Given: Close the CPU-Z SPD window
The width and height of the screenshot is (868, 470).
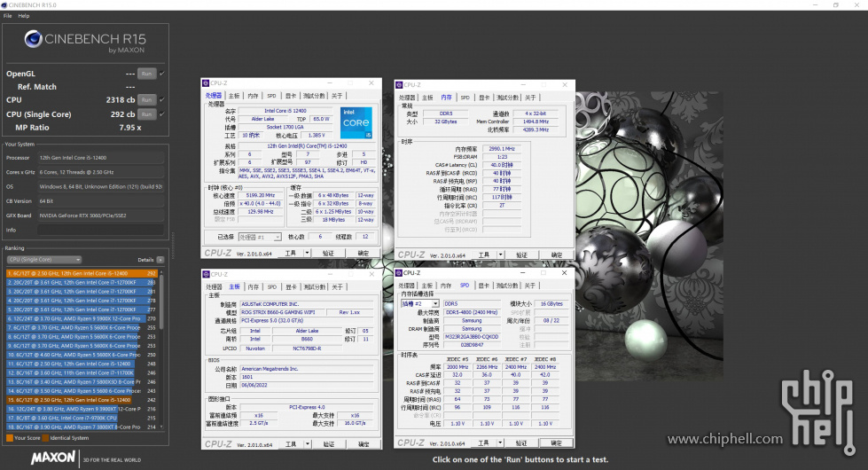Looking at the screenshot, I should pos(564,273).
